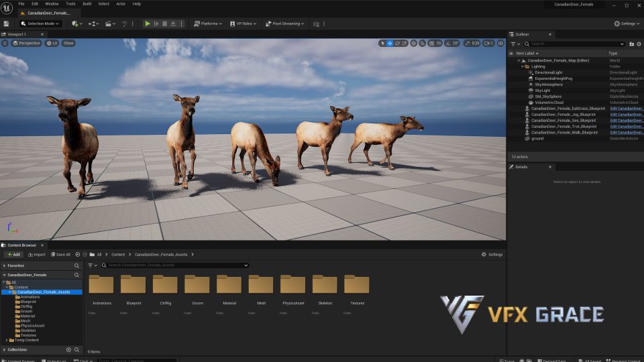This screenshot has height=362, width=644.
Task: Open the Platforms dropdown
Action: pos(208,23)
